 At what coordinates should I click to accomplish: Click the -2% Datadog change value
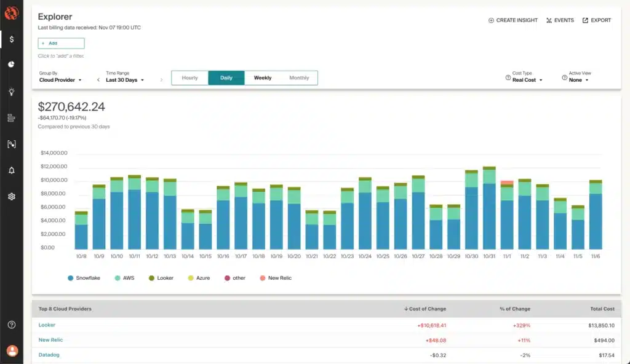pos(525,355)
